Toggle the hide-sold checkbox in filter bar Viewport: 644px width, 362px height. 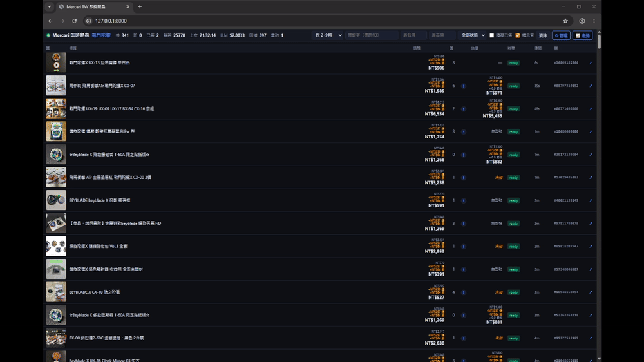[491, 35]
